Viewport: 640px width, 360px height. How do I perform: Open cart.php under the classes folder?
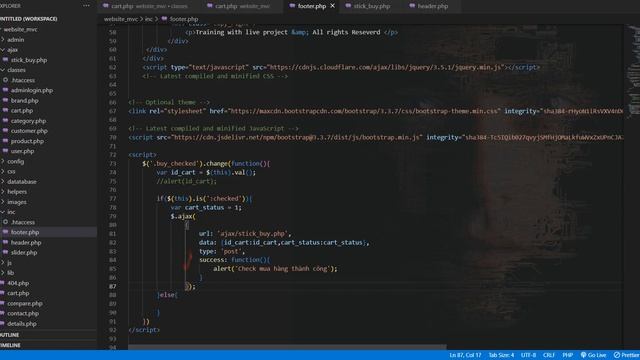coord(22,111)
